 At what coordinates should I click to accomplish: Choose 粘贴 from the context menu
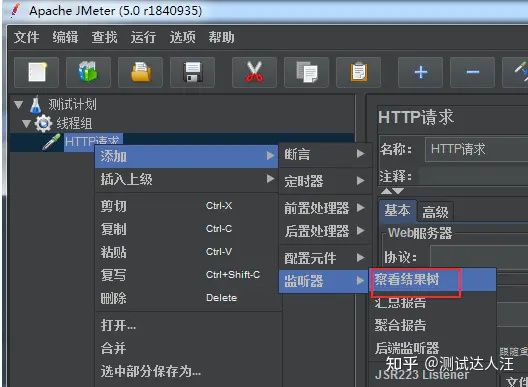(x=187, y=252)
